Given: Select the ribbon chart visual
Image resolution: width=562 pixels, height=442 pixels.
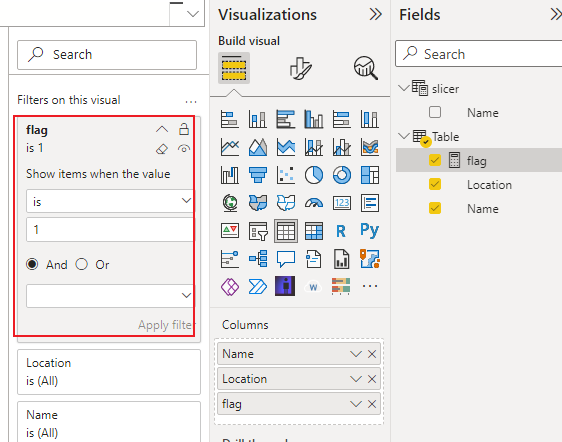Looking at the screenshot, I should pyautogui.click(x=370, y=147).
